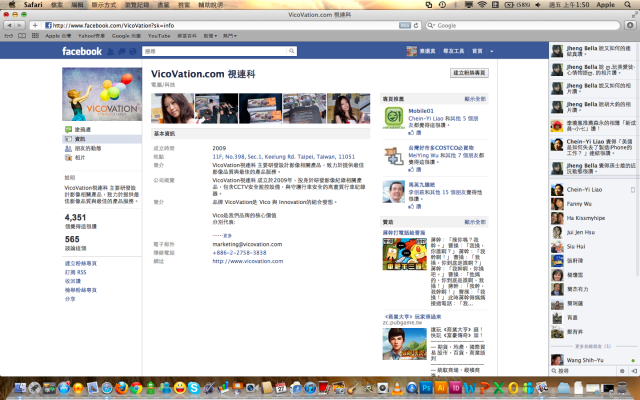
Task: Open the first photo of woman in strip
Action: pos(173,108)
